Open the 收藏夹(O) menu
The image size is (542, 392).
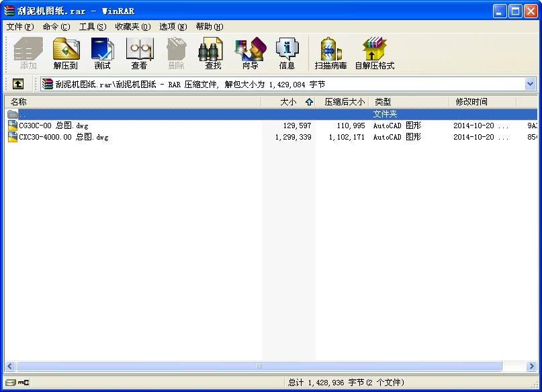coord(133,27)
